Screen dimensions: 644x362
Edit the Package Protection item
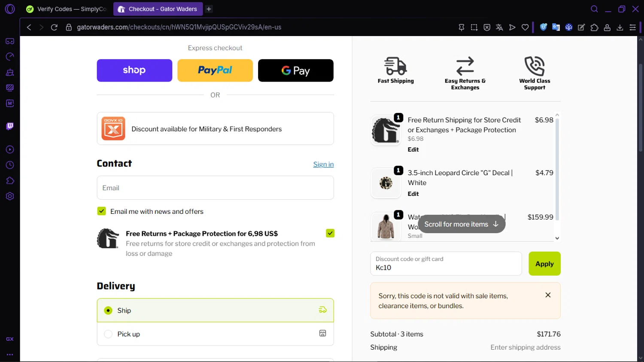(x=413, y=149)
